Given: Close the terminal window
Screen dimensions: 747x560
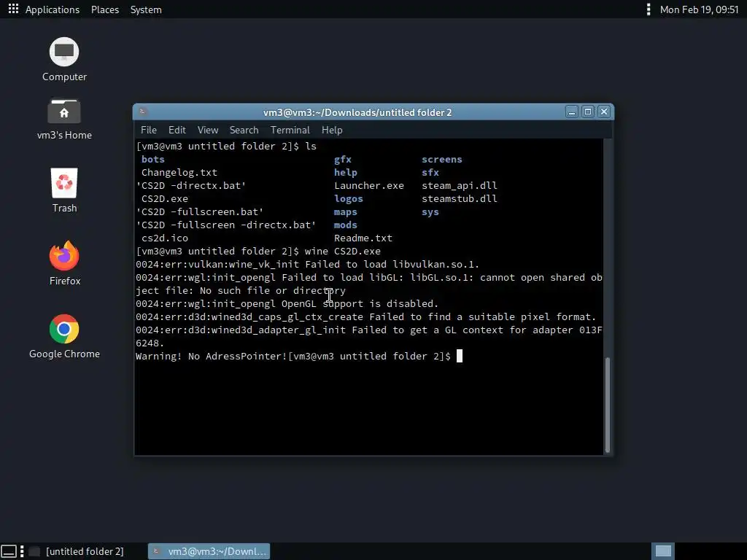Looking at the screenshot, I should click(604, 112).
